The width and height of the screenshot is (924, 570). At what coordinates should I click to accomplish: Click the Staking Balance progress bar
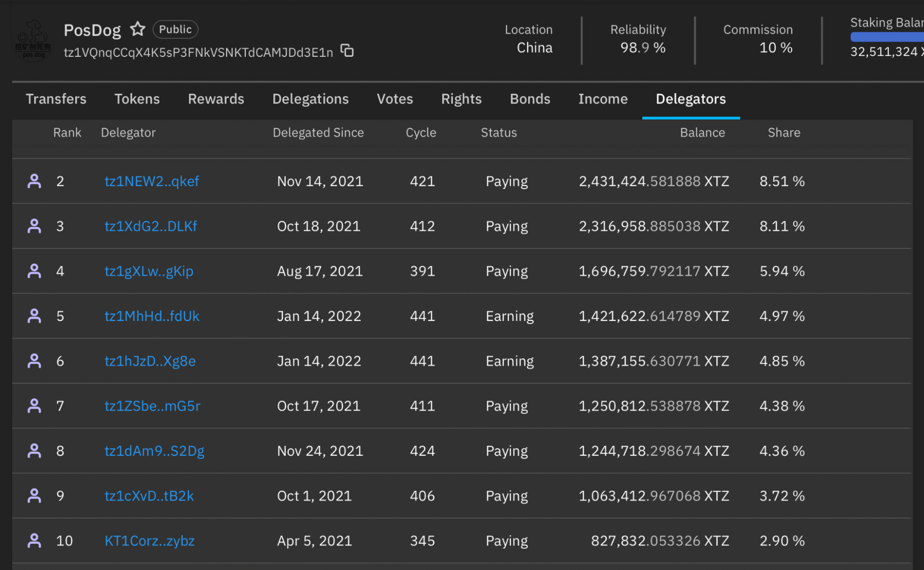click(887, 37)
